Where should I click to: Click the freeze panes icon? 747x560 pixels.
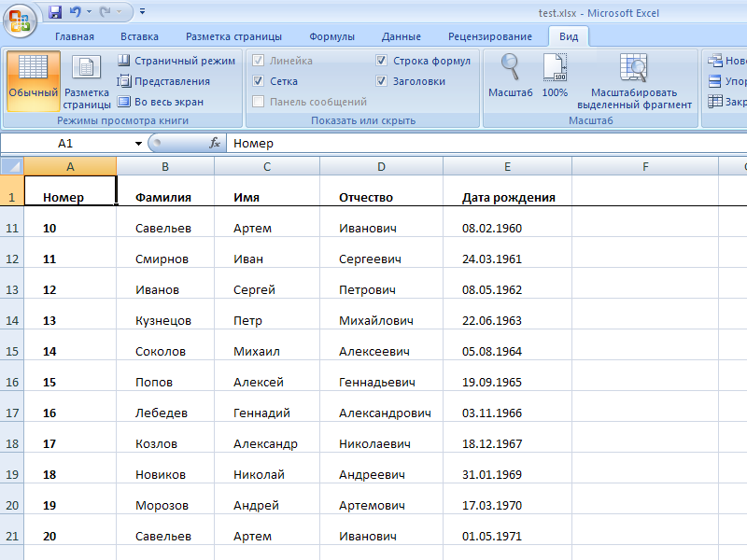pyautogui.click(x=715, y=102)
